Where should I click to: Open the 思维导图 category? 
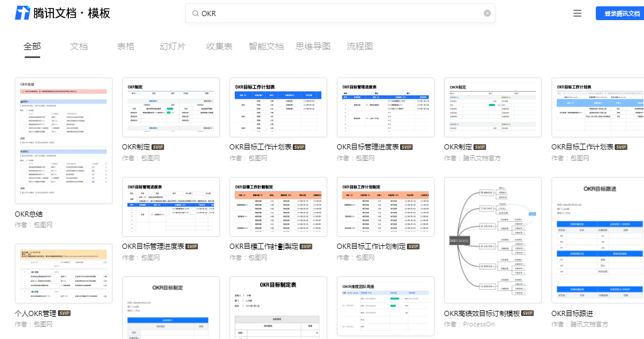[313, 46]
